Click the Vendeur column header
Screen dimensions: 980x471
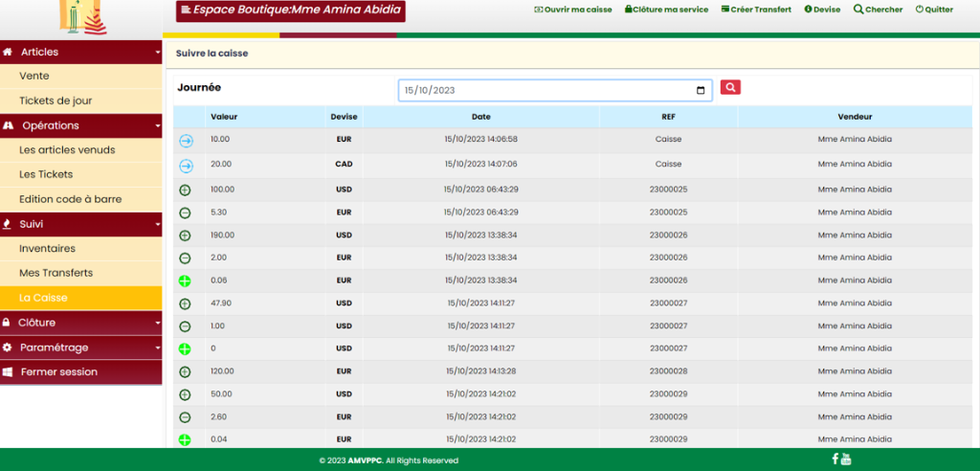[x=855, y=117]
